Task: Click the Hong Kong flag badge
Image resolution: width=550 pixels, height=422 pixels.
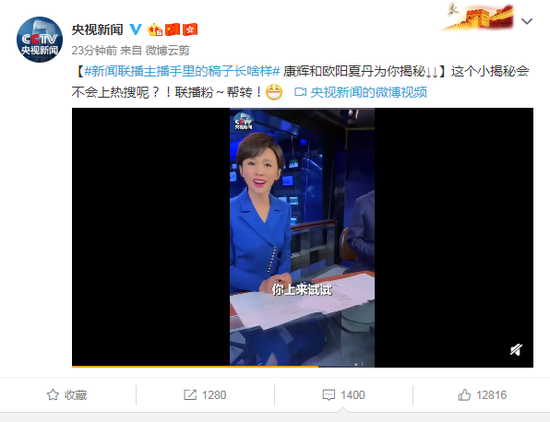Action: point(190,30)
